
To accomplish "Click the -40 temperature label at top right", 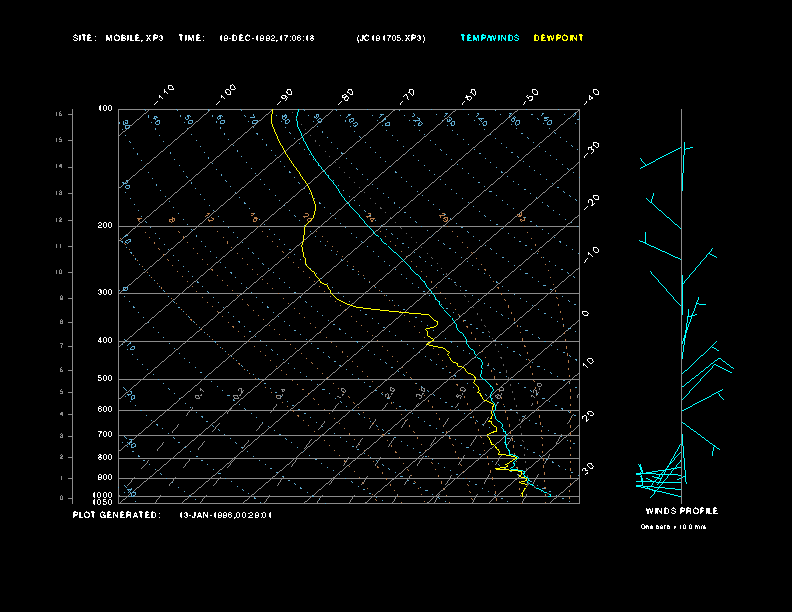I will pos(591,96).
